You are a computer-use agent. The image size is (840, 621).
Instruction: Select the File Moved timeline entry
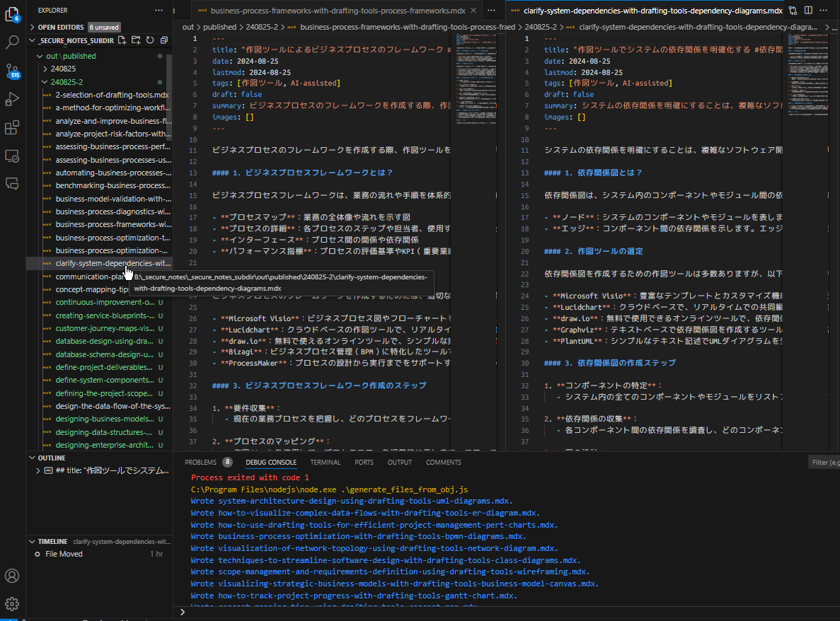(64, 554)
